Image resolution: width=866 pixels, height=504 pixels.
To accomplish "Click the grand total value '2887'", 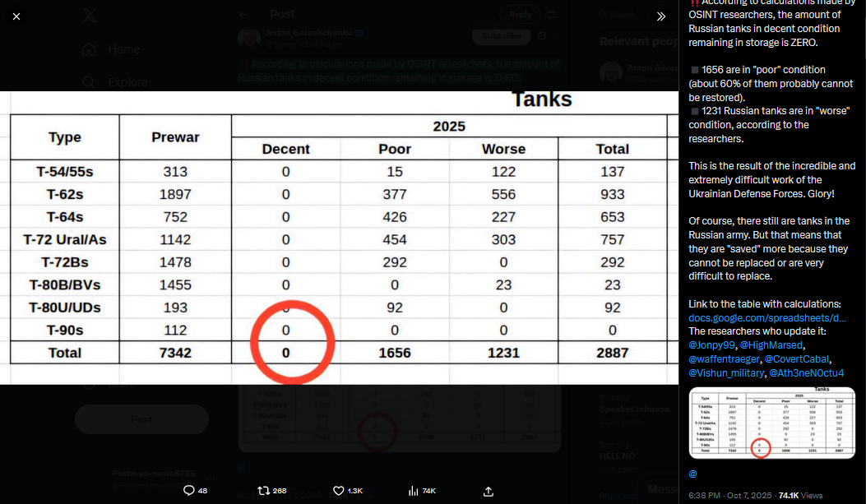I will [612, 353].
